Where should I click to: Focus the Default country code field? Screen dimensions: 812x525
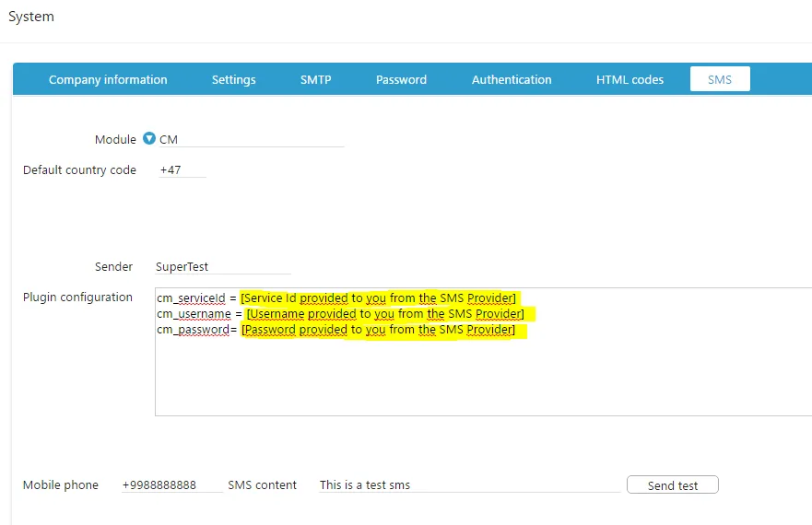point(182,169)
